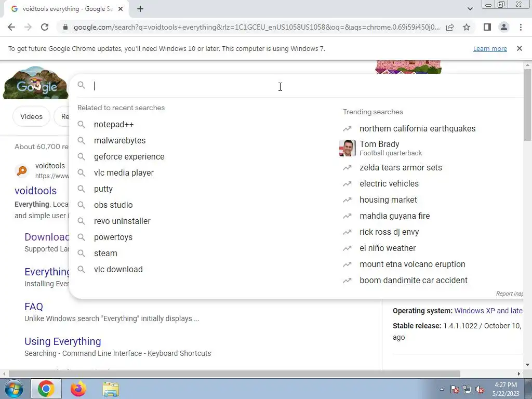Open the Windows XP and later link
532x399 pixels.
click(488, 311)
